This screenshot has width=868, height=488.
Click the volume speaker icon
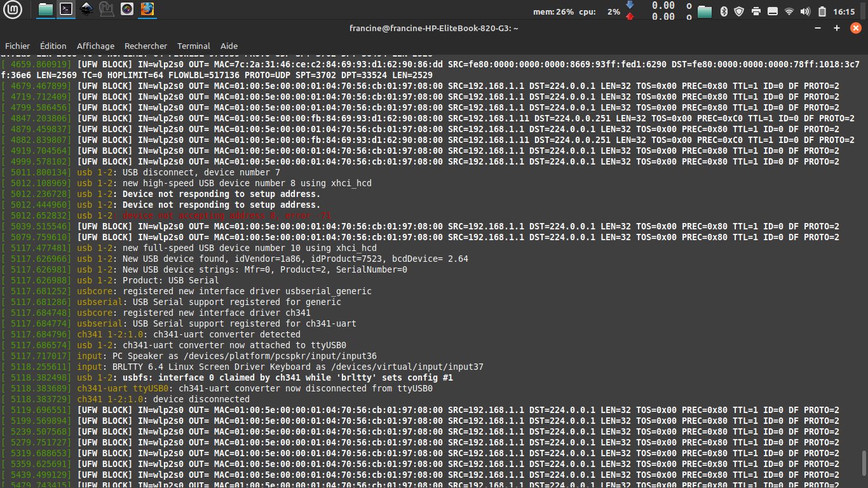[x=806, y=11]
